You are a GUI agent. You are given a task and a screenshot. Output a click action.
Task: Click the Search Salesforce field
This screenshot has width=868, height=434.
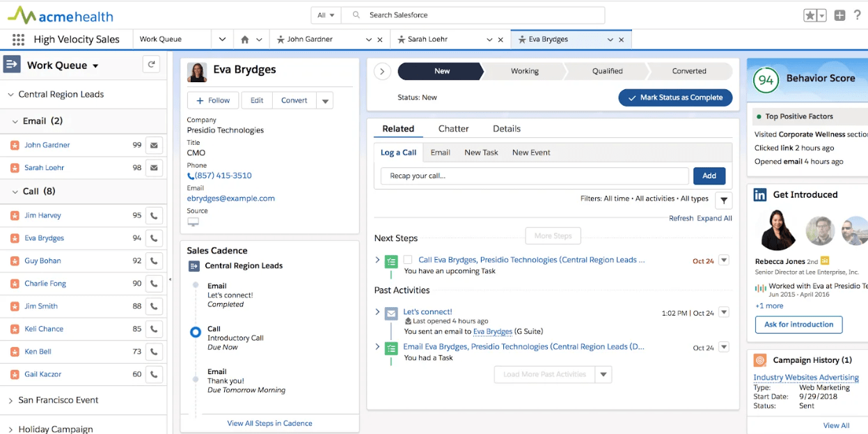pyautogui.click(x=473, y=15)
